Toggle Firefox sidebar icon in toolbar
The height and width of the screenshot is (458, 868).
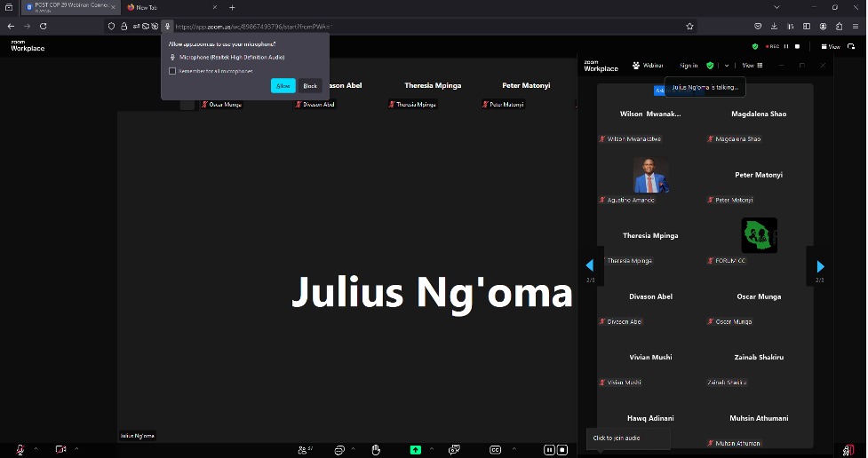(807, 26)
